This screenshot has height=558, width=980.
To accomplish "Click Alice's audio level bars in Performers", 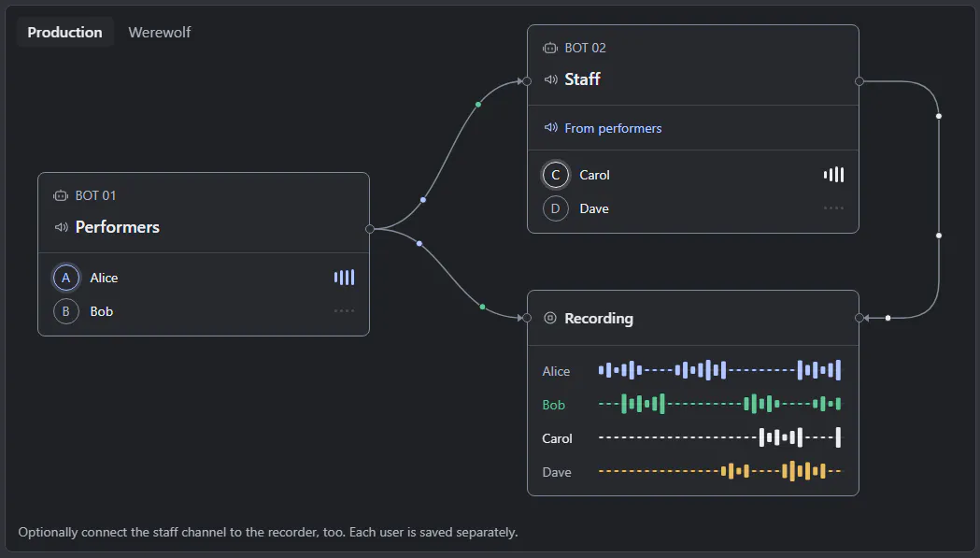I will [345, 278].
